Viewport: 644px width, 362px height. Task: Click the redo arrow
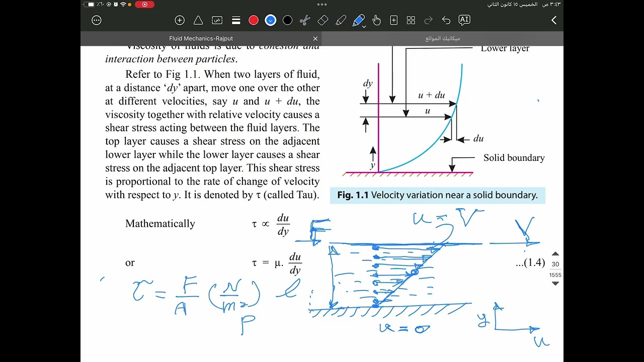coord(429,20)
